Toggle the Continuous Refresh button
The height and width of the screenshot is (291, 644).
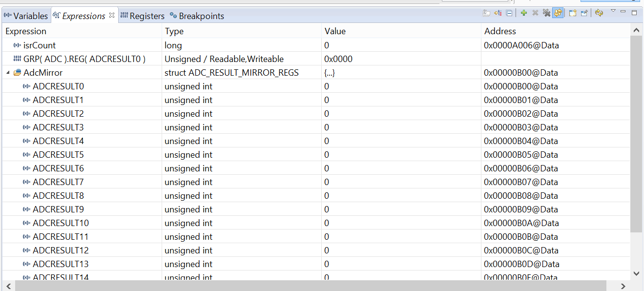pos(558,13)
